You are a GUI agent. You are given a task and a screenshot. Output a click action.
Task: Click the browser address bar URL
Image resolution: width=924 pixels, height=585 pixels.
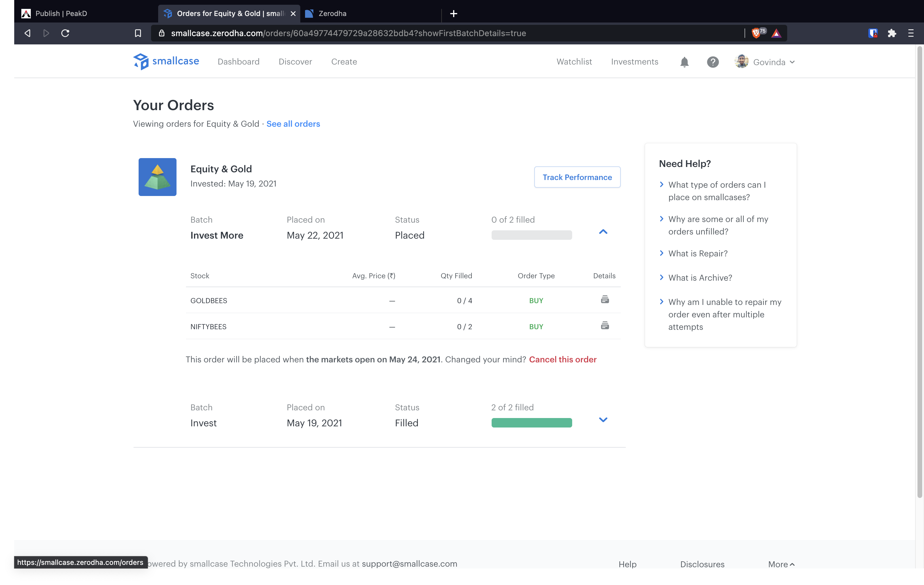[348, 33]
